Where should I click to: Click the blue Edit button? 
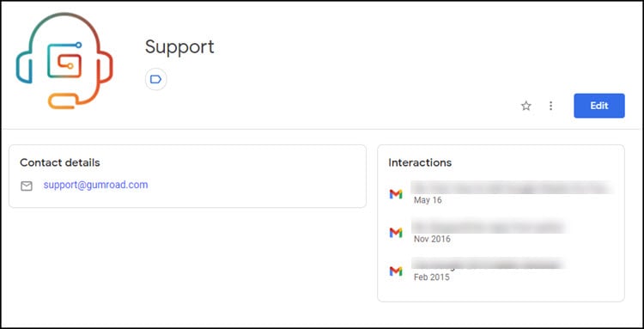599,106
